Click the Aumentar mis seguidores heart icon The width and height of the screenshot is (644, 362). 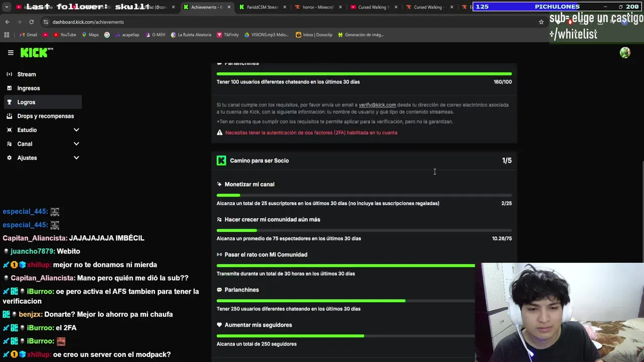click(x=219, y=325)
